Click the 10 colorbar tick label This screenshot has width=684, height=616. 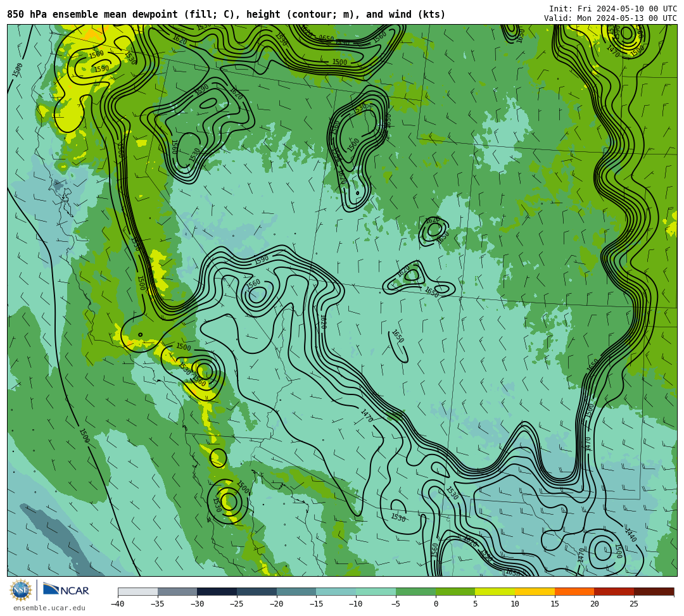(515, 604)
